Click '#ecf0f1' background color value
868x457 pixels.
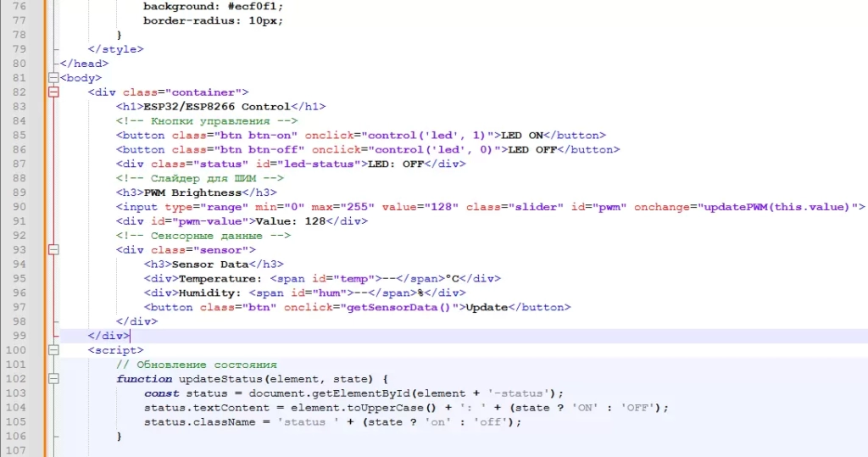point(252,6)
